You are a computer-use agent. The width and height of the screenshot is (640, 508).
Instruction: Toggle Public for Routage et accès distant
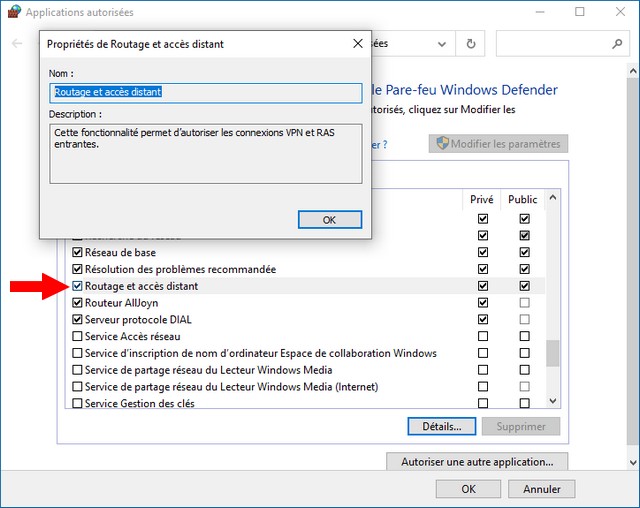click(x=524, y=286)
